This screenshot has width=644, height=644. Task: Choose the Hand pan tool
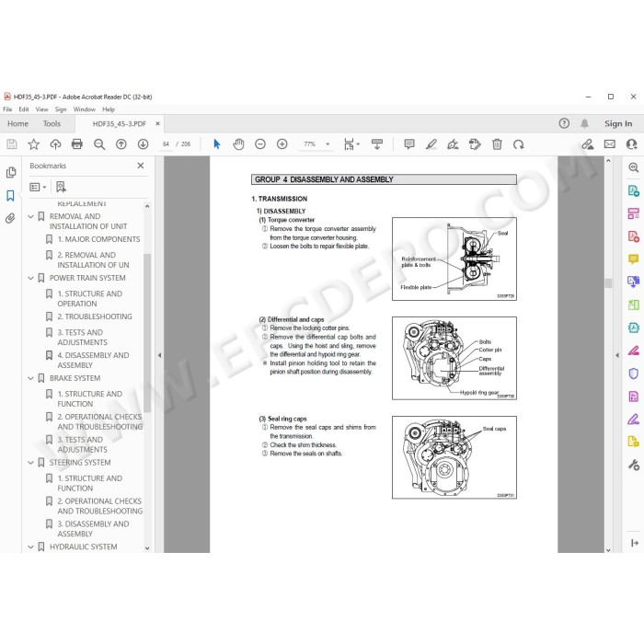point(238,144)
